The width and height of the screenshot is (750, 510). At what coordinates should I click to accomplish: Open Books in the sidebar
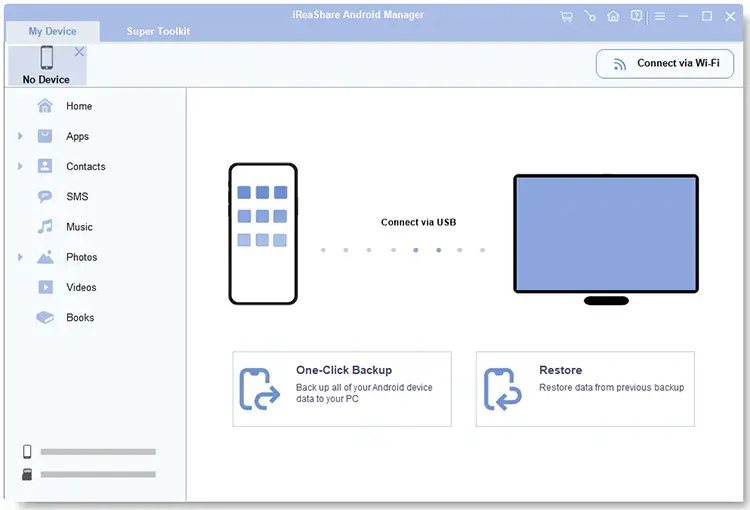pyautogui.click(x=80, y=317)
